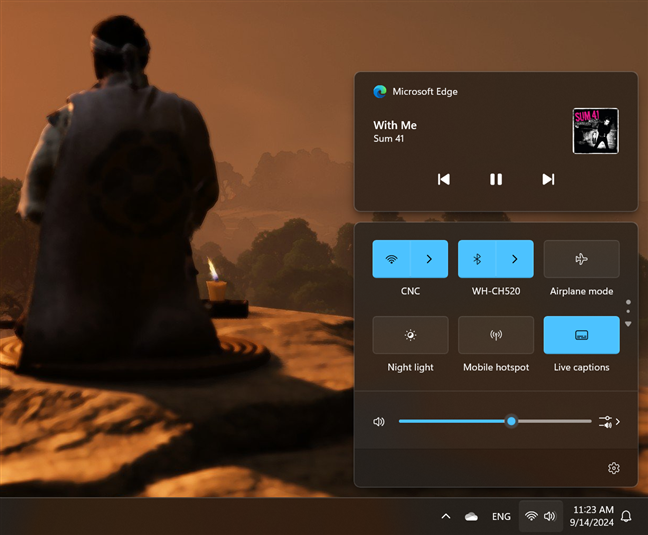Viewport: 648px width, 535px height.
Task: Show hidden icons in system tray
Action: tap(445, 516)
